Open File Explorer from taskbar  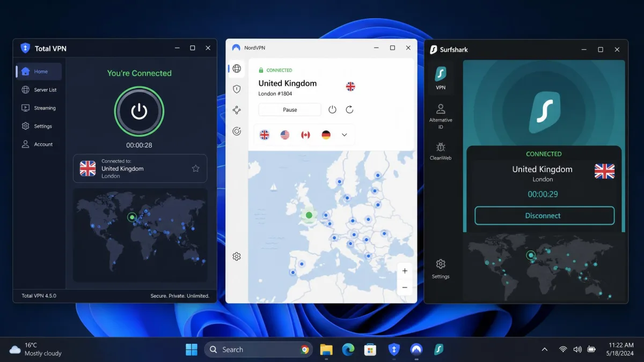[x=326, y=350]
